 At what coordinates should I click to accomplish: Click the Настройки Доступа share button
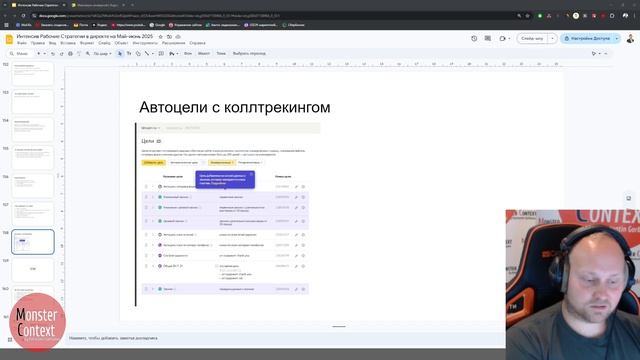point(587,38)
